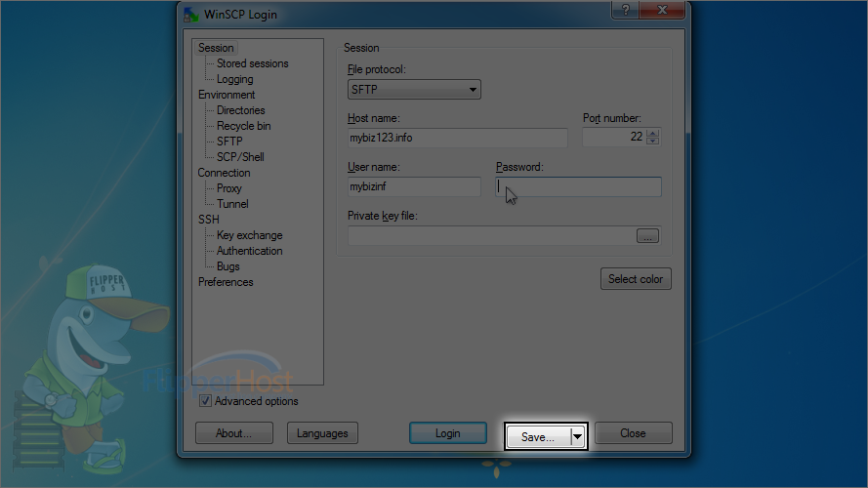Click the WinSCP title bar icon
Screen dimensions: 868x488
pos(191,15)
